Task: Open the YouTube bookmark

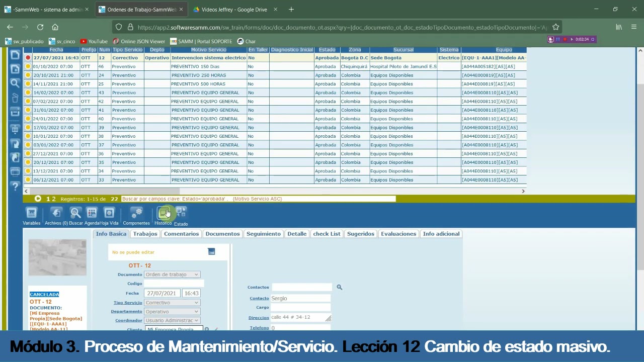Action: (94, 41)
